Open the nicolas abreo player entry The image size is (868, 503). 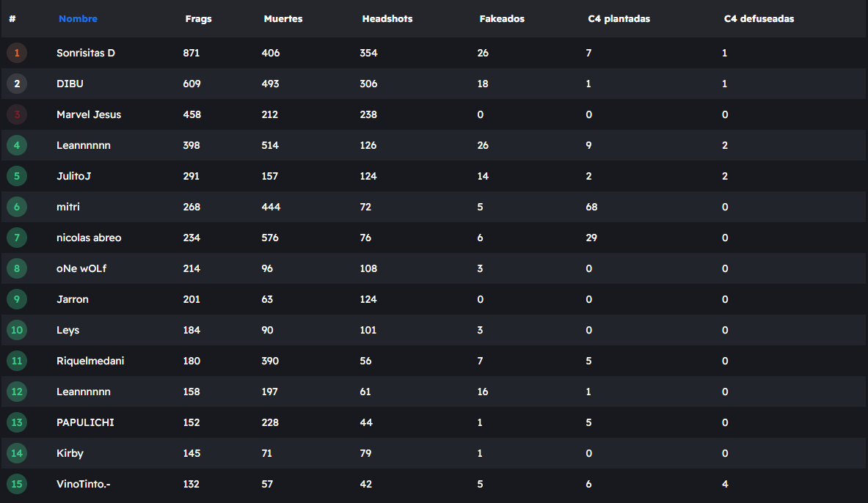point(89,238)
